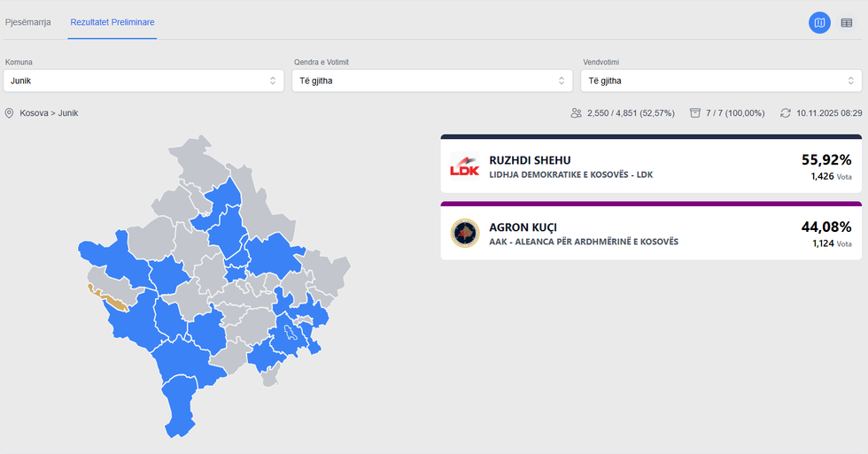Click the ballot box counted icon
Screen dimensions: 868x454
[695, 113]
